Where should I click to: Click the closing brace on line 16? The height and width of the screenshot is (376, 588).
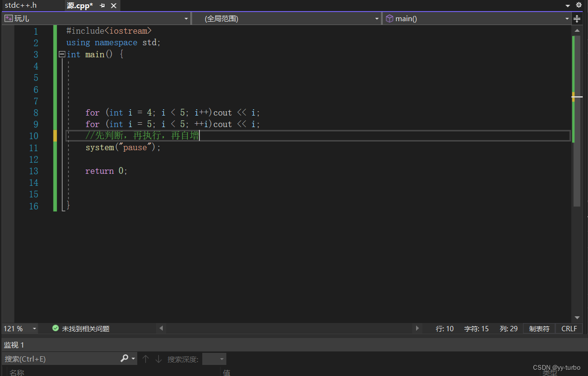click(68, 206)
